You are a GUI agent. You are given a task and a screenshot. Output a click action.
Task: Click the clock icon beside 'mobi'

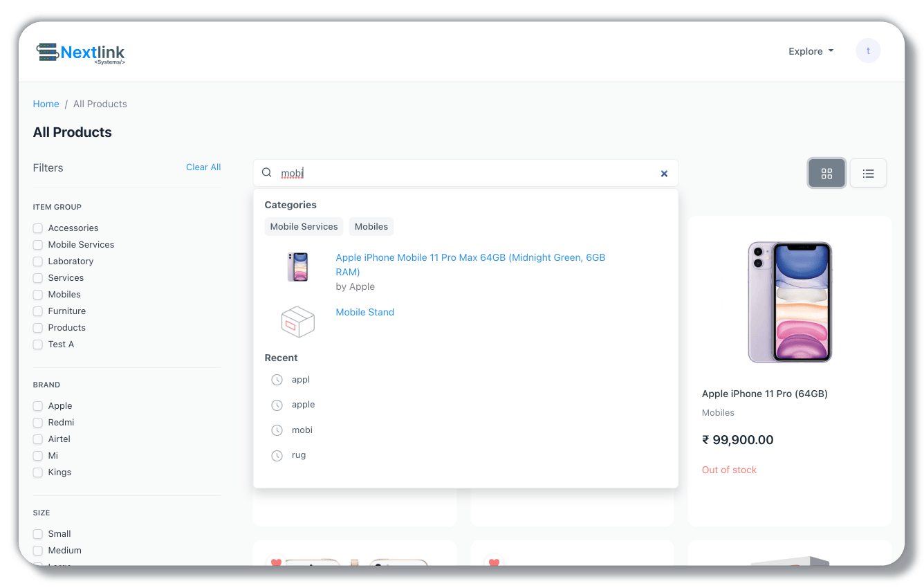[277, 430]
